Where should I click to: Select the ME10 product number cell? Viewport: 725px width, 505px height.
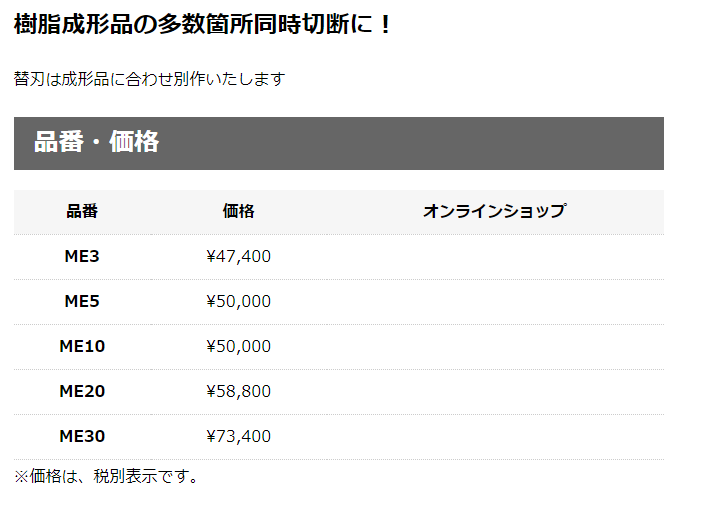82,346
